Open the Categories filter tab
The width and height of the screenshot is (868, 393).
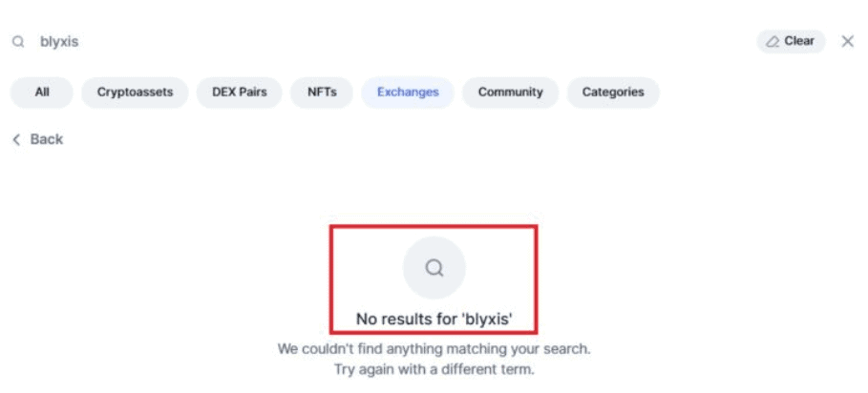tap(613, 93)
